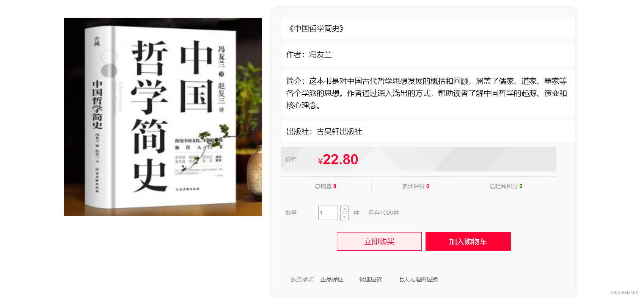644x298 pixels.
Task: Click the book cover image
Action: (x=163, y=117)
